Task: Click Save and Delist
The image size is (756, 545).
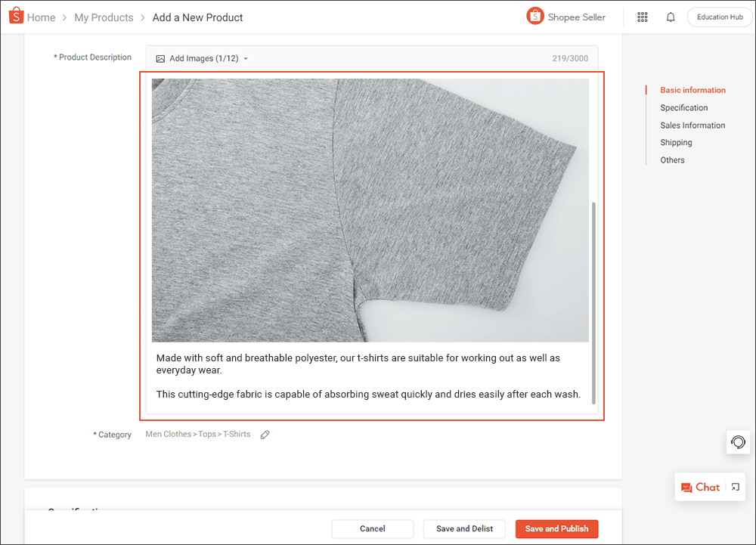Action: pos(463,528)
